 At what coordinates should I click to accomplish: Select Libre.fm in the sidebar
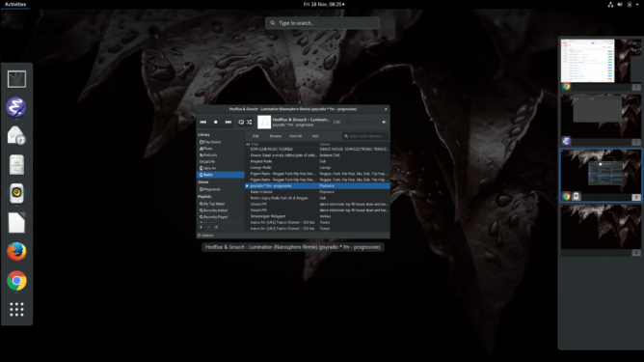click(221, 168)
